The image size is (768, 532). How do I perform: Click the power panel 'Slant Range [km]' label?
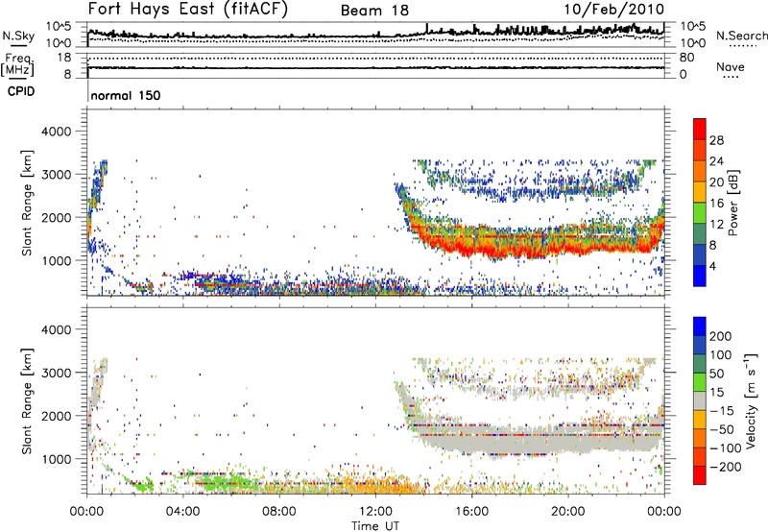27,203
